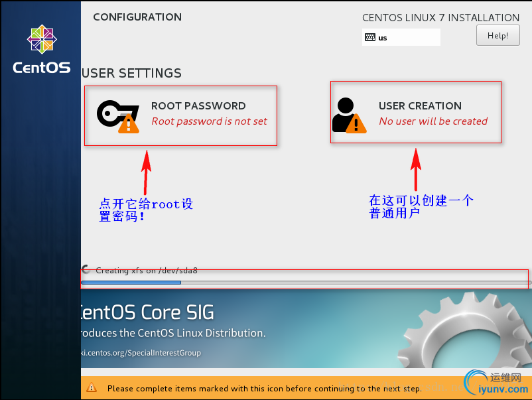Image resolution: width=532 pixels, height=400 pixels.
Task: Open the Help! button
Action: (x=498, y=35)
